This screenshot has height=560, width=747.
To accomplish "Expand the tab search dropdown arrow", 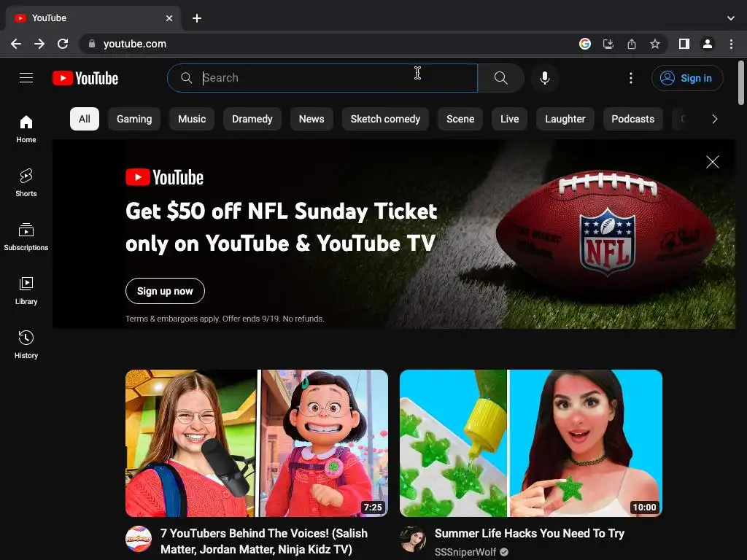I will pos(731,18).
